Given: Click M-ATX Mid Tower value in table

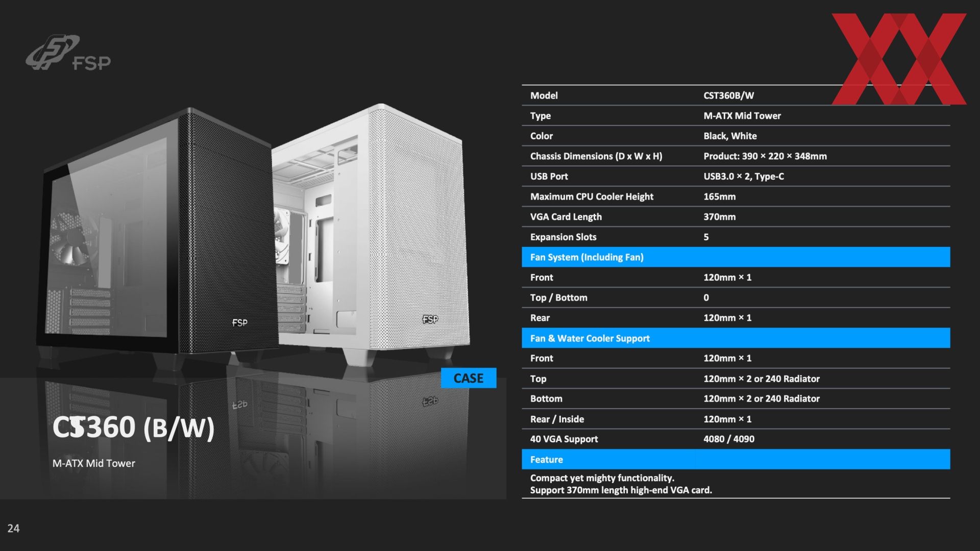Looking at the screenshot, I should coord(742,116).
